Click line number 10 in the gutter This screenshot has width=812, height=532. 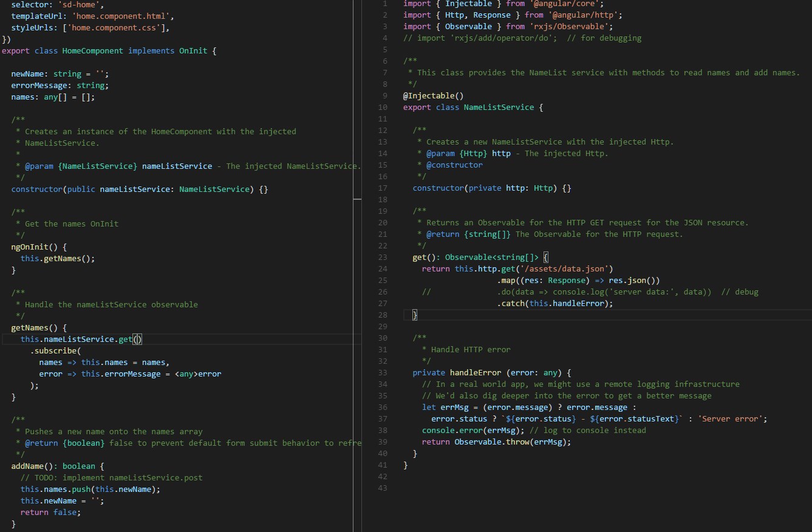pyautogui.click(x=382, y=107)
